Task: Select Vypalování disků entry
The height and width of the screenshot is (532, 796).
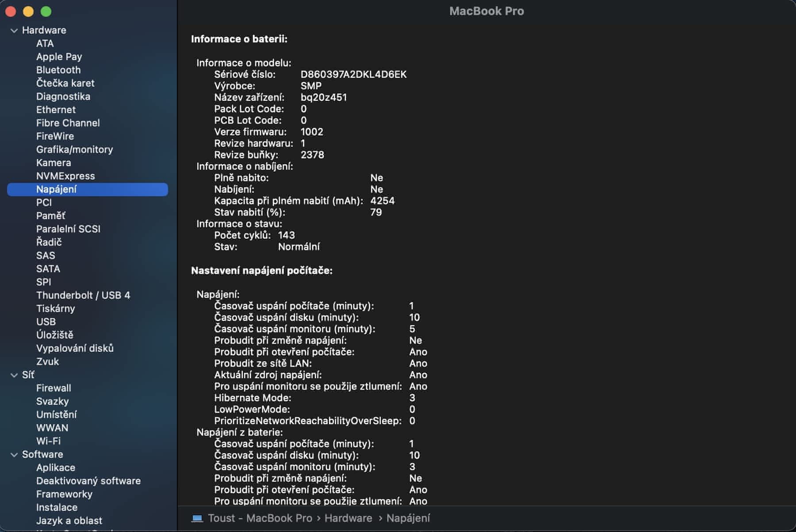Action: coord(75,348)
